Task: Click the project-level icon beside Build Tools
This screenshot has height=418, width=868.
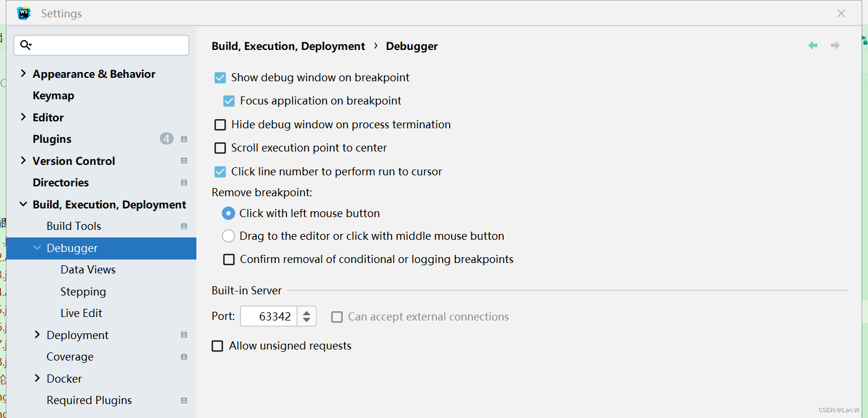Action: tap(184, 226)
